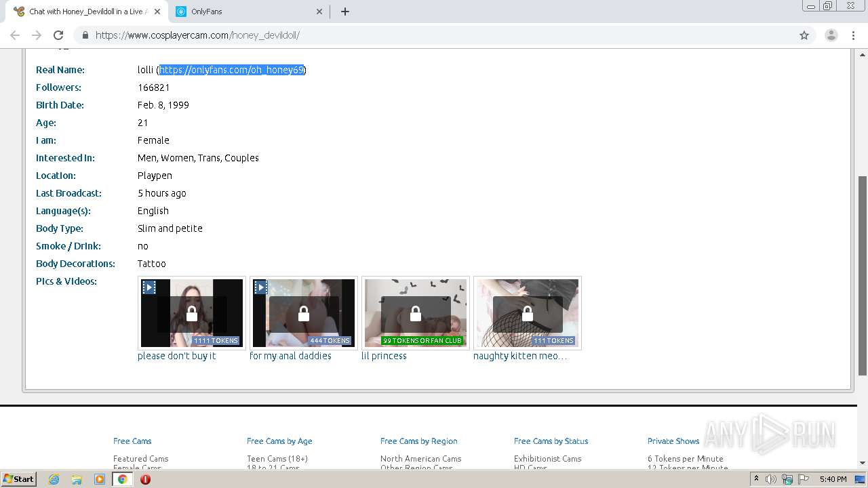Open the thumbnail priced 444 tokens
This screenshot has height=488, width=868.
tap(304, 313)
